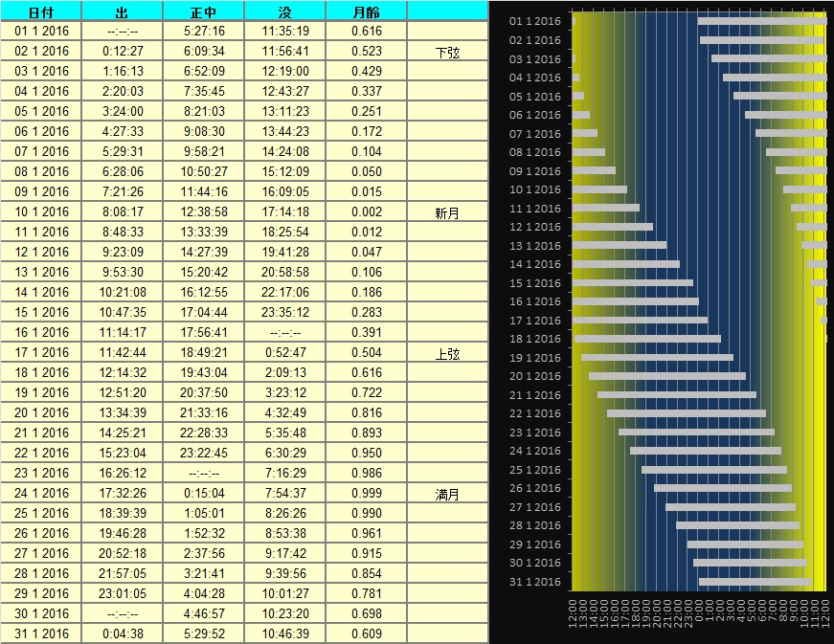This screenshot has width=834, height=644.
Task: Click the 下弦 moon phase label
Action: pyautogui.click(x=447, y=53)
